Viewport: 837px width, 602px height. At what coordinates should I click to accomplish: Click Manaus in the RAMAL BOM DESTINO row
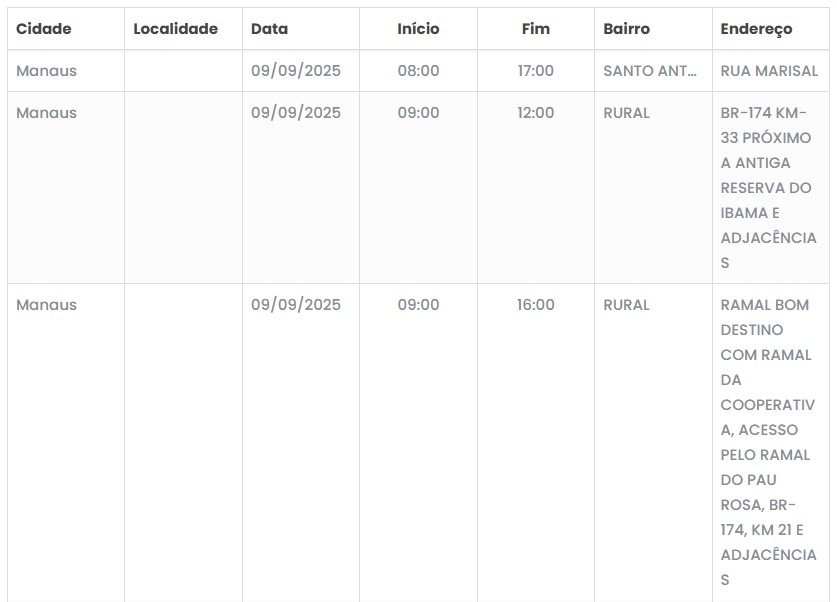pos(46,305)
